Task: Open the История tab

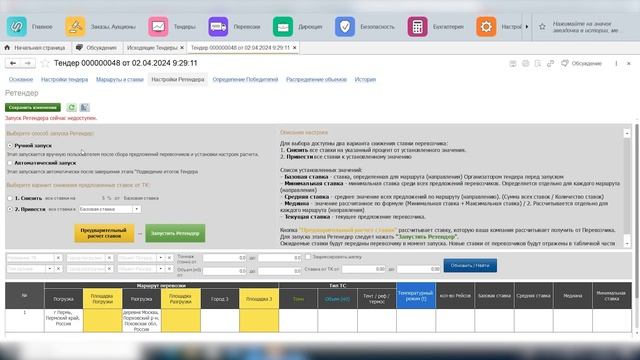Action: [x=365, y=80]
